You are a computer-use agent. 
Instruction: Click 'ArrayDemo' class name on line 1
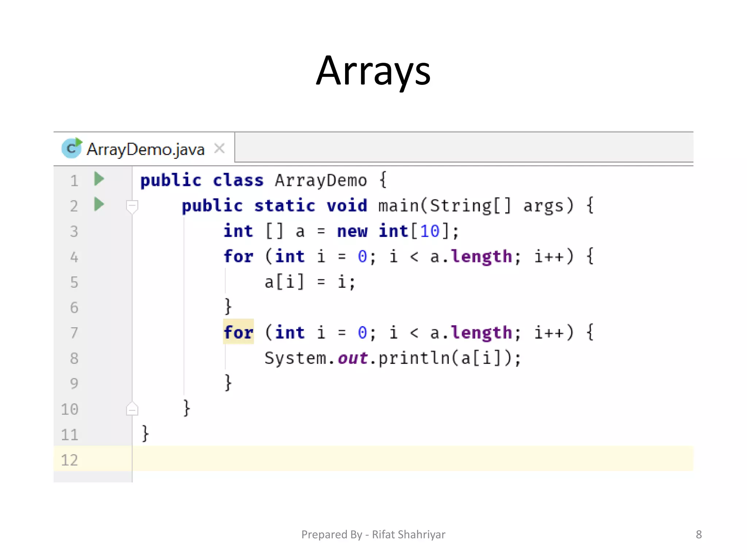pyautogui.click(x=321, y=180)
